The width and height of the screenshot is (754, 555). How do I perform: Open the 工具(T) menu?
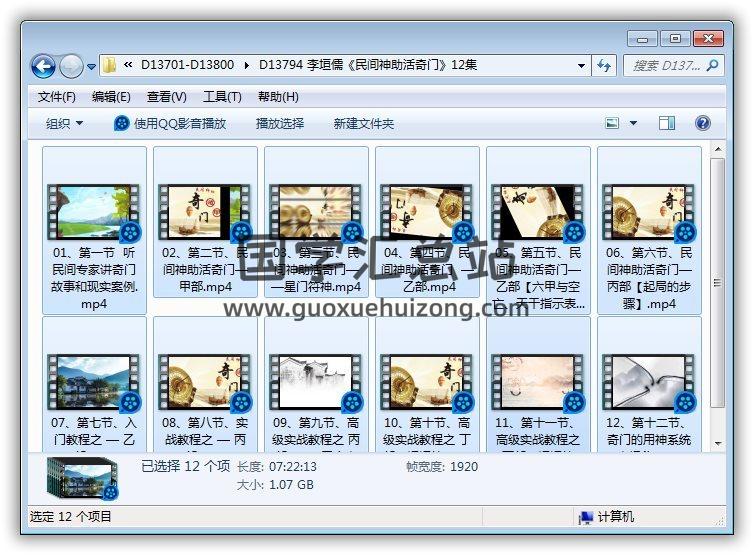point(222,97)
